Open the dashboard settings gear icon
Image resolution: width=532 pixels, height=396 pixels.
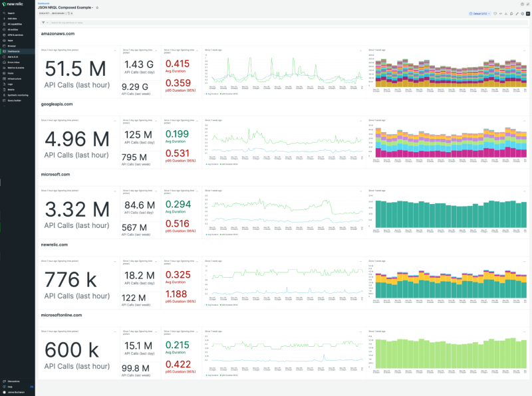522,13
